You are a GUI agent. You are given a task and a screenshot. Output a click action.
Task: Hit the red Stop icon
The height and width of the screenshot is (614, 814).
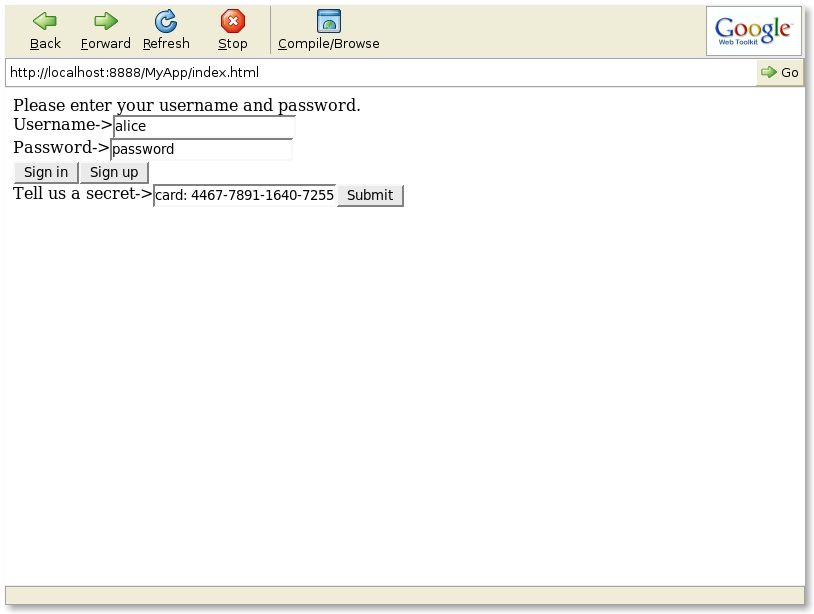233,21
